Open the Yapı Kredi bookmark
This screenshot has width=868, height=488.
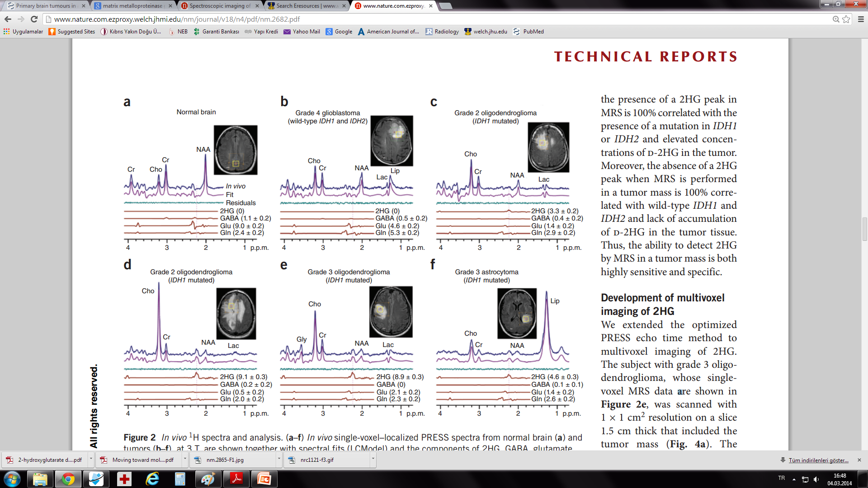click(x=261, y=32)
